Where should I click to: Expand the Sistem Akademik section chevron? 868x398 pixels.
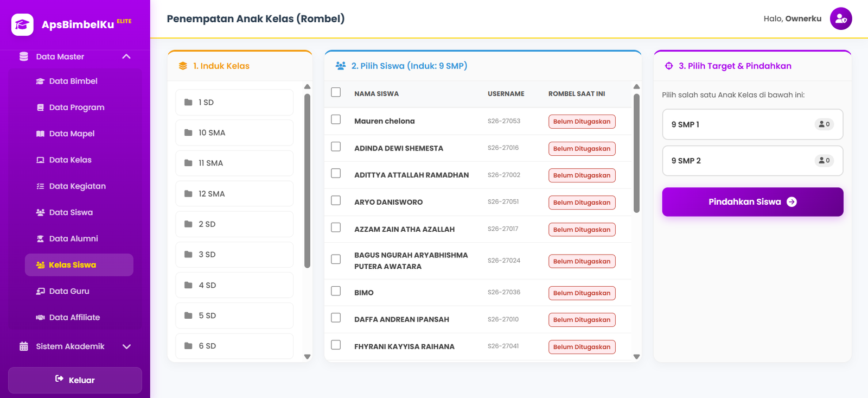[126, 346]
